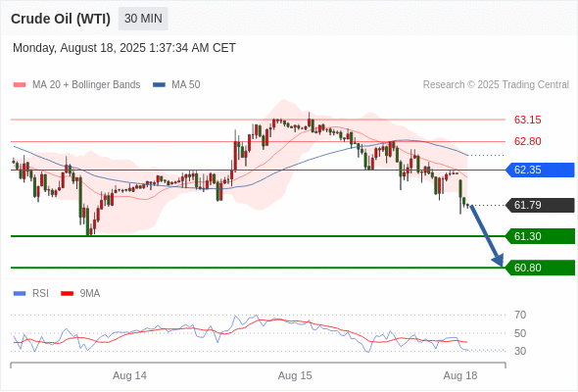Viewport: 578px width, 392px height.
Task: Click the Aug 18 date axis label
Action: pyautogui.click(x=460, y=375)
